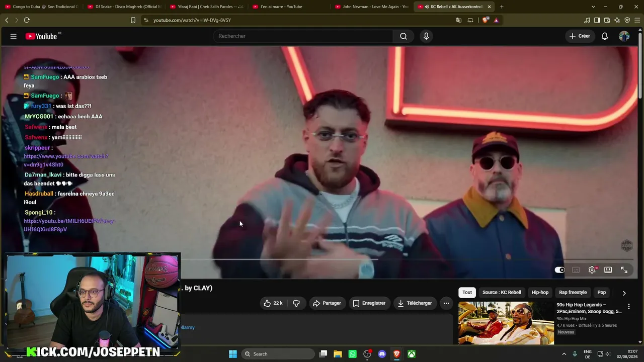Go back in the browser

pos(7,20)
